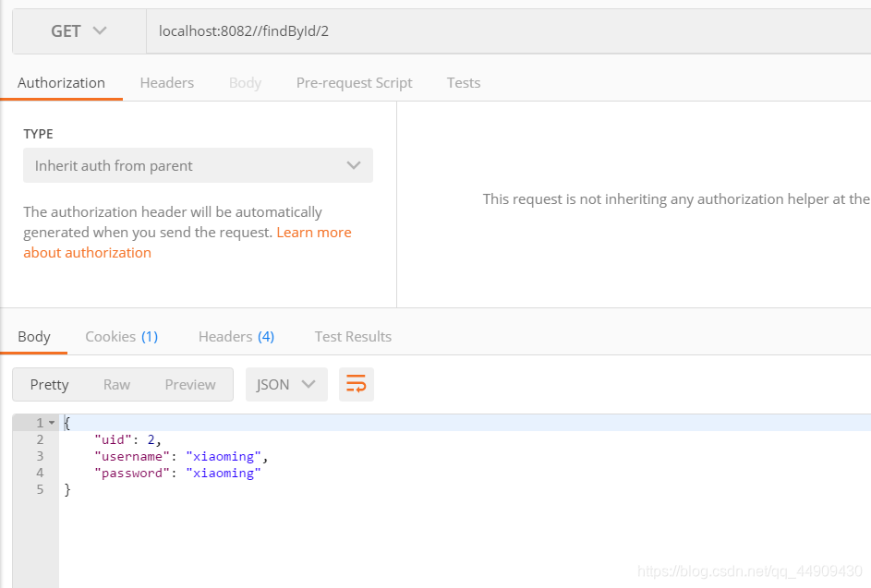871x588 pixels.
Task: Open the GET method dropdown
Action: click(x=79, y=31)
